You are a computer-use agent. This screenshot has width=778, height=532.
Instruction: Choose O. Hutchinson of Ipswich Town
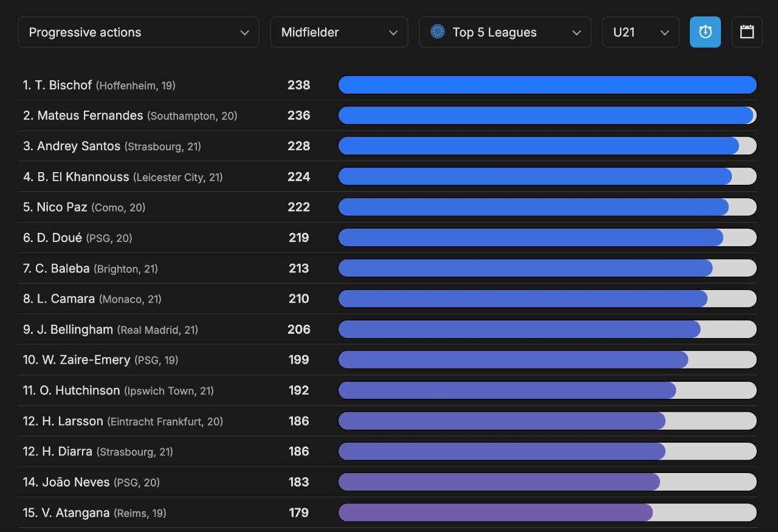click(80, 390)
